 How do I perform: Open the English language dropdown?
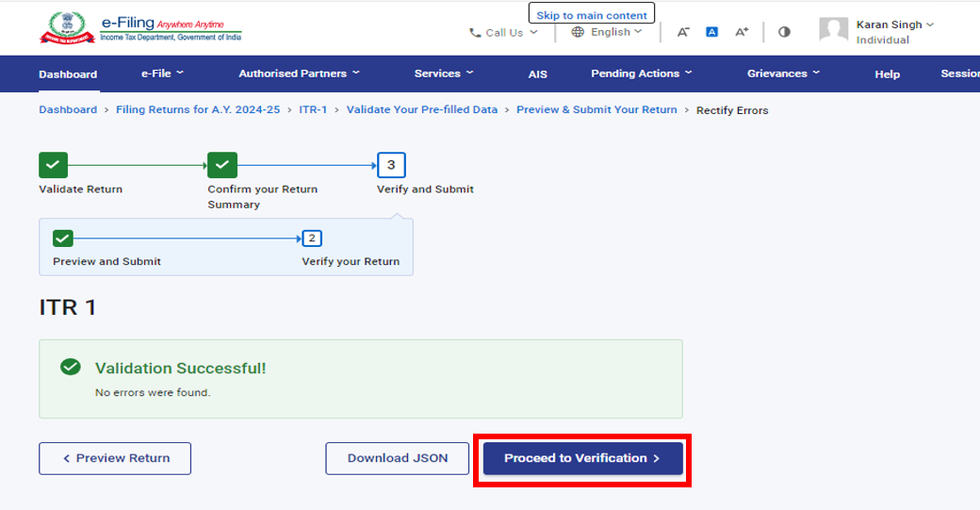(608, 32)
